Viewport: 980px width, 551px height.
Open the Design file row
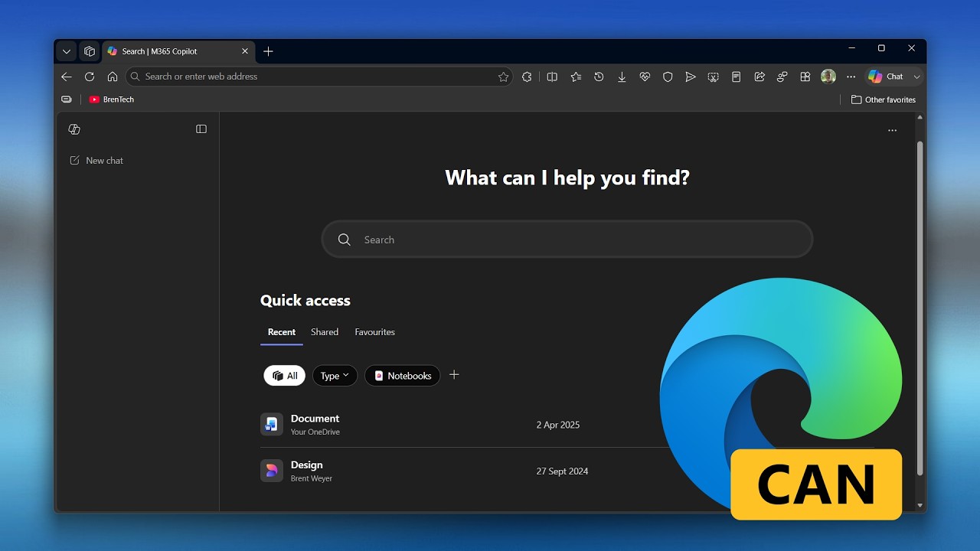tap(567, 471)
